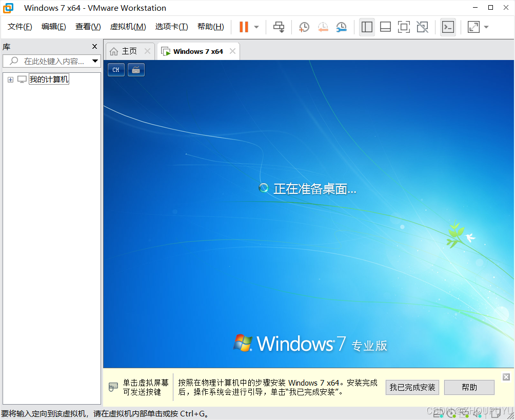The height and width of the screenshot is (420, 515).
Task: Open the 查看(V) menu
Action: [88, 27]
